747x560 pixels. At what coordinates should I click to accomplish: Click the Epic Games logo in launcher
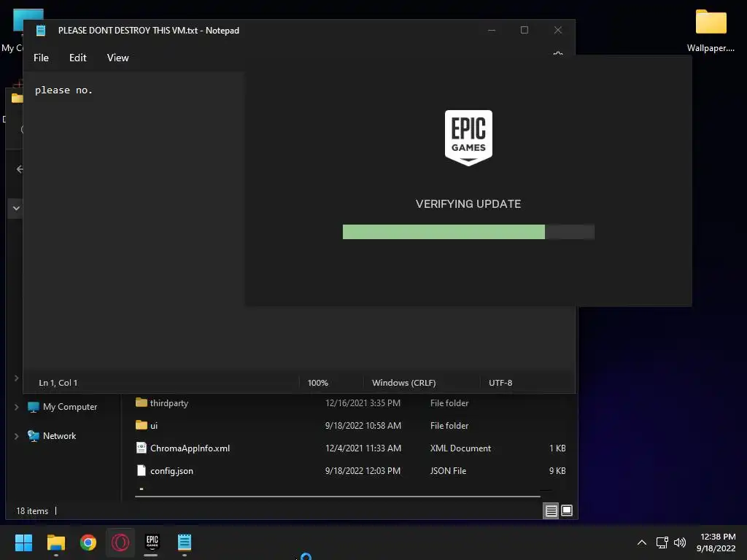pos(468,138)
